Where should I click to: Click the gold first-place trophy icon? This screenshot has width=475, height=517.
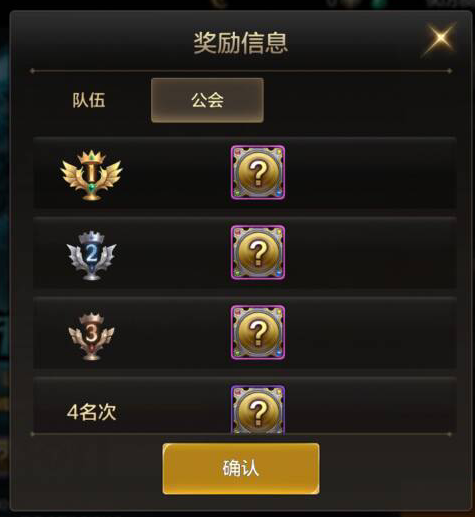pyautogui.click(x=91, y=175)
